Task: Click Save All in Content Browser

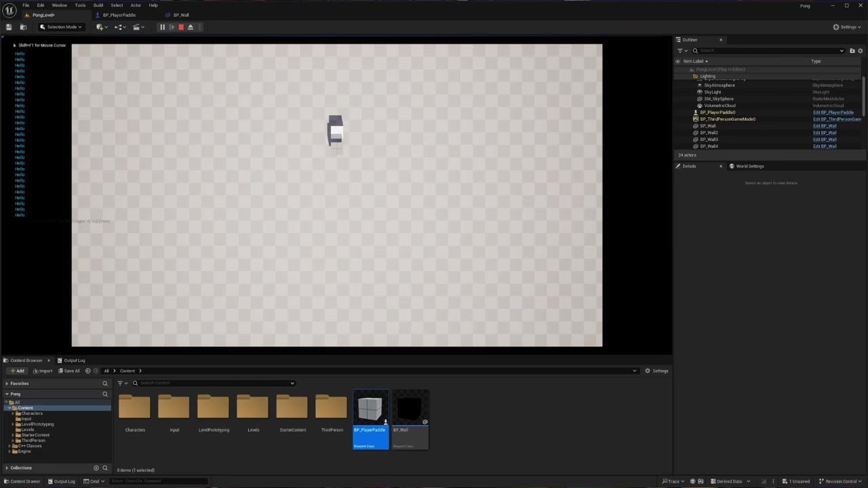Action: tap(69, 371)
